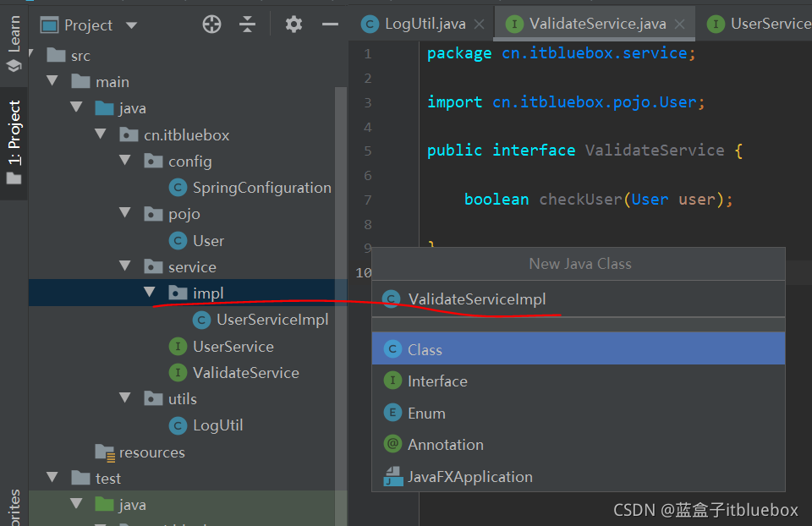
Task: Select the impl package folder icon
Action: 178,293
